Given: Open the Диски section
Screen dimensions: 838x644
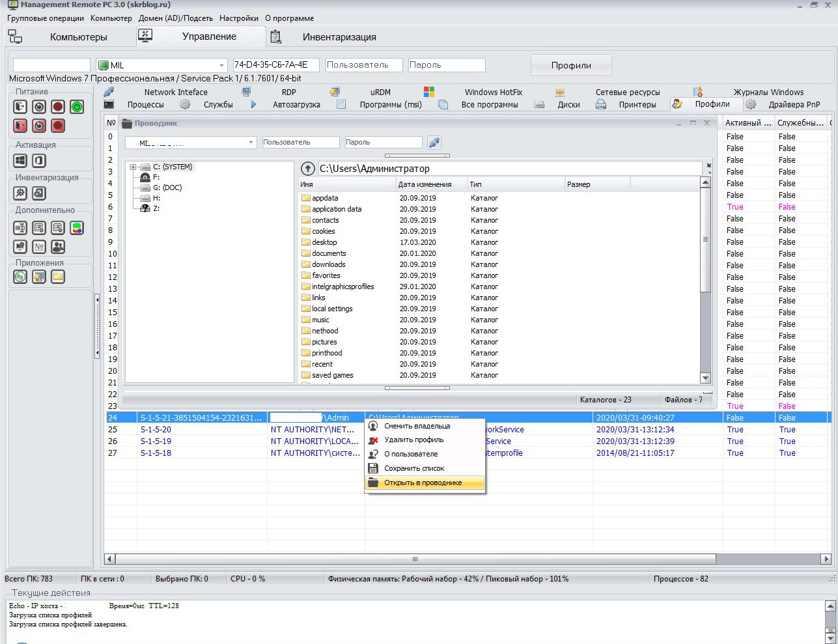Looking at the screenshot, I should (568, 104).
